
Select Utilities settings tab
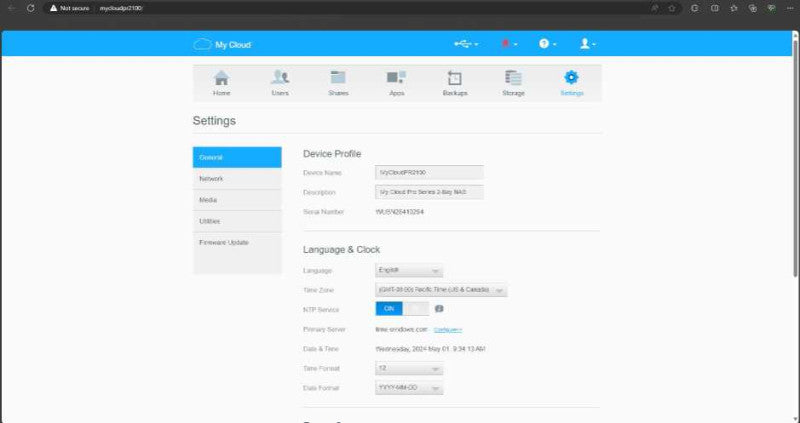tap(237, 221)
